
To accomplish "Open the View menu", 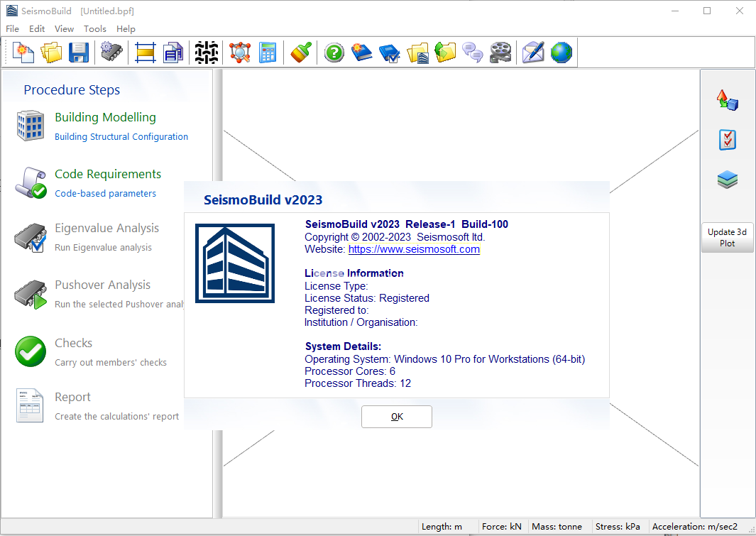I will (64, 29).
